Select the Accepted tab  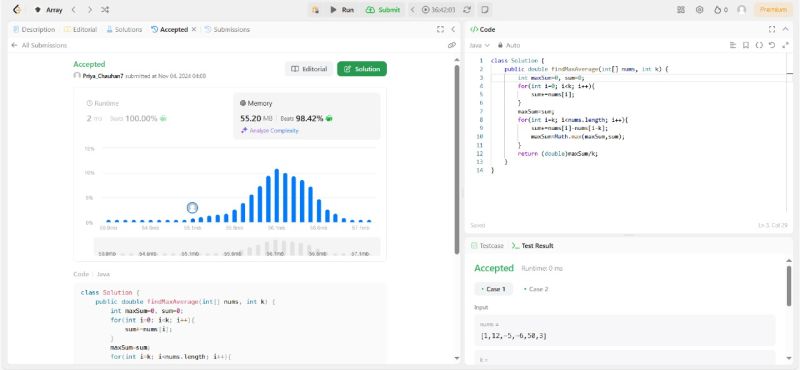click(x=169, y=30)
